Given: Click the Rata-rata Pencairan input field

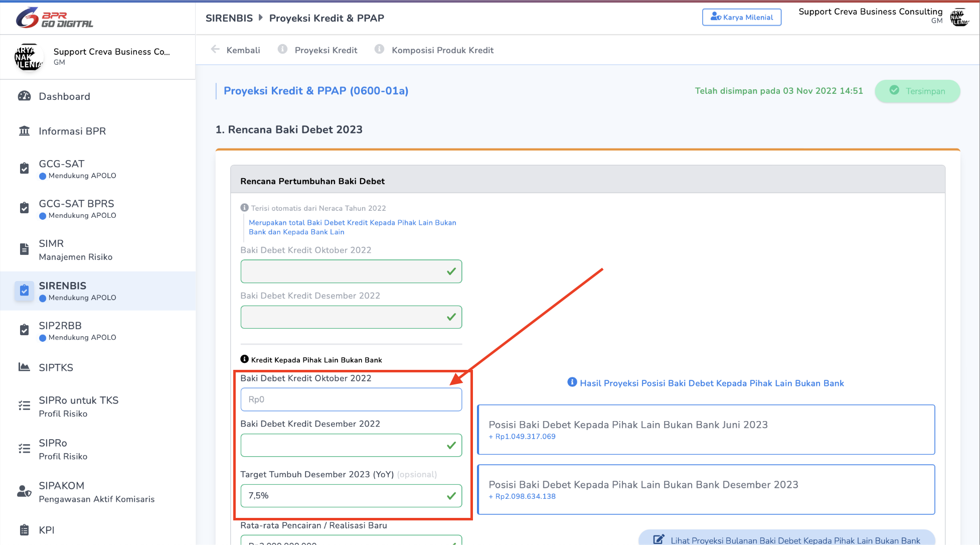Looking at the screenshot, I should 351,540.
